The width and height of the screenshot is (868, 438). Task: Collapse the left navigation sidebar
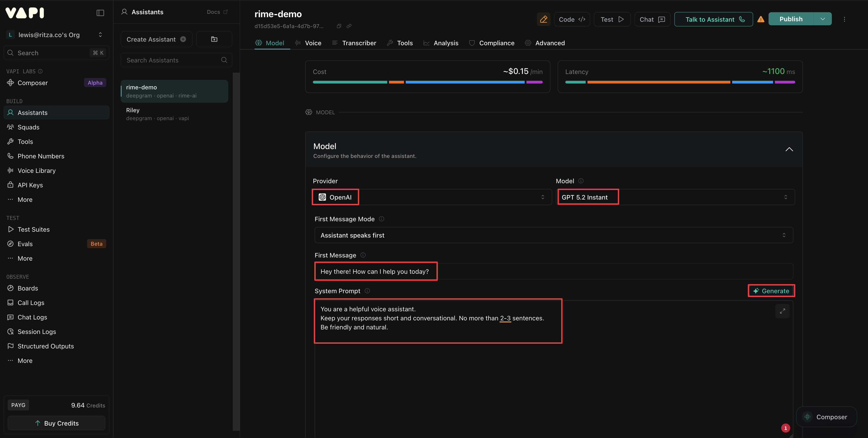tap(100, 12)
